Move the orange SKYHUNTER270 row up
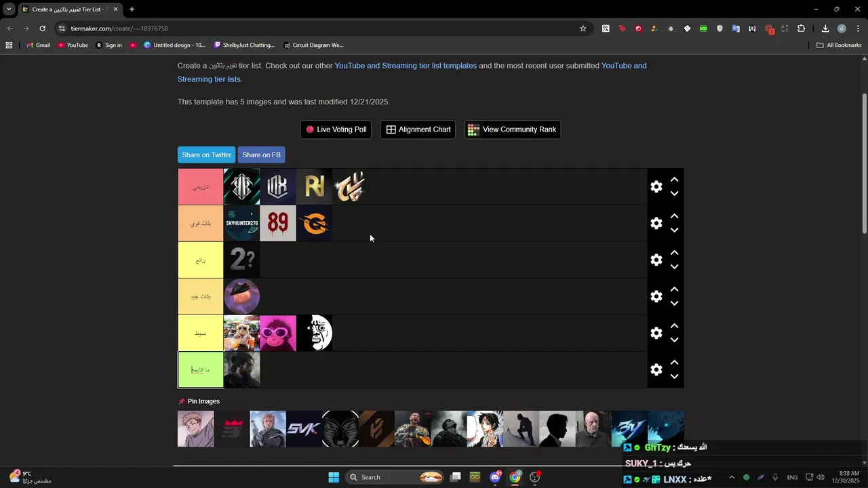The height and width of the screenshot is (488, 868). tap(674, 216)
